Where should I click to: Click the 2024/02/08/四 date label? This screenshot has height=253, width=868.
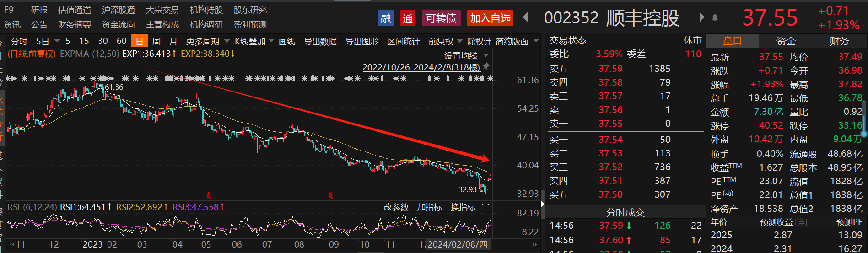458,244
